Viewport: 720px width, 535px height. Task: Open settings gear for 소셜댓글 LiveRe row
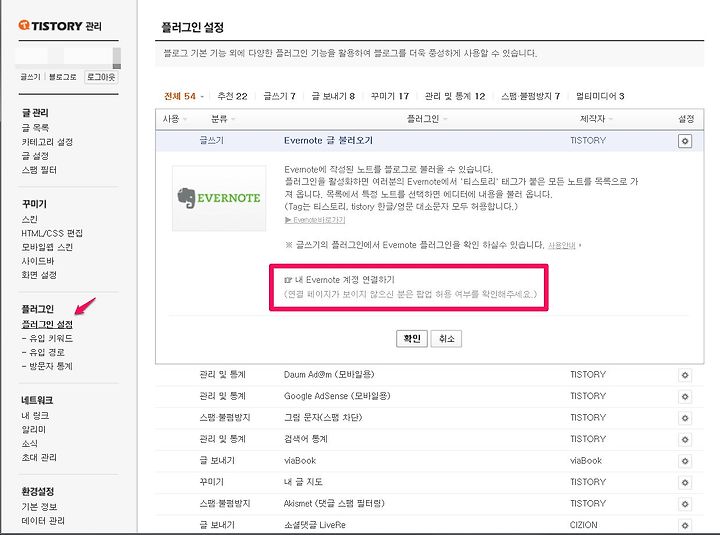(x=685, y=525)
